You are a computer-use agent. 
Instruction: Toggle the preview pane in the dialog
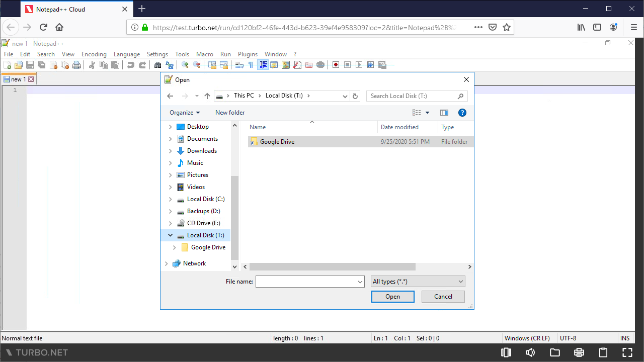444,112
